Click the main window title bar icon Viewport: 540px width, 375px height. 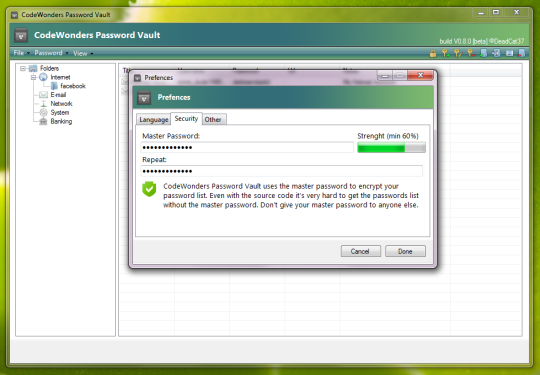[14, 15]
